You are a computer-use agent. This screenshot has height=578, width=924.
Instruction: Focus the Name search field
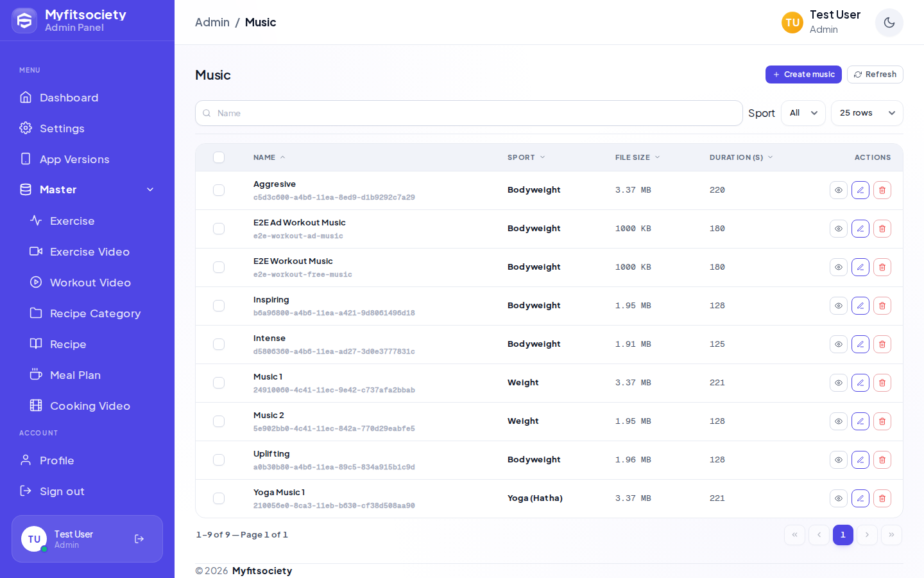[x=469, y=113]
